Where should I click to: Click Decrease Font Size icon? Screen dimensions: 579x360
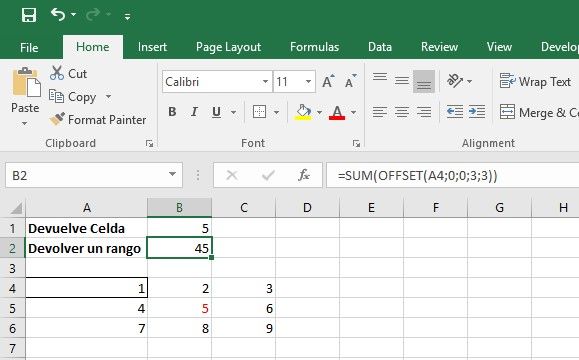click(350, 81)
